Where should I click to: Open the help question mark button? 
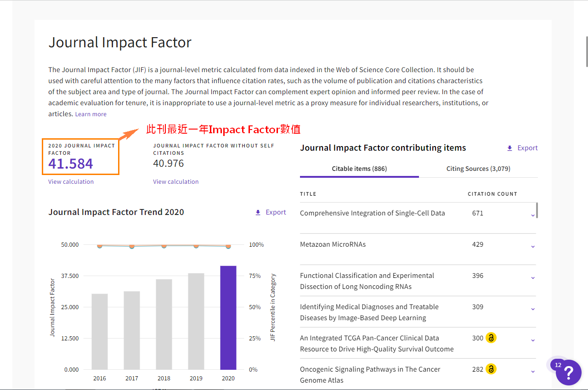[569, 373]
